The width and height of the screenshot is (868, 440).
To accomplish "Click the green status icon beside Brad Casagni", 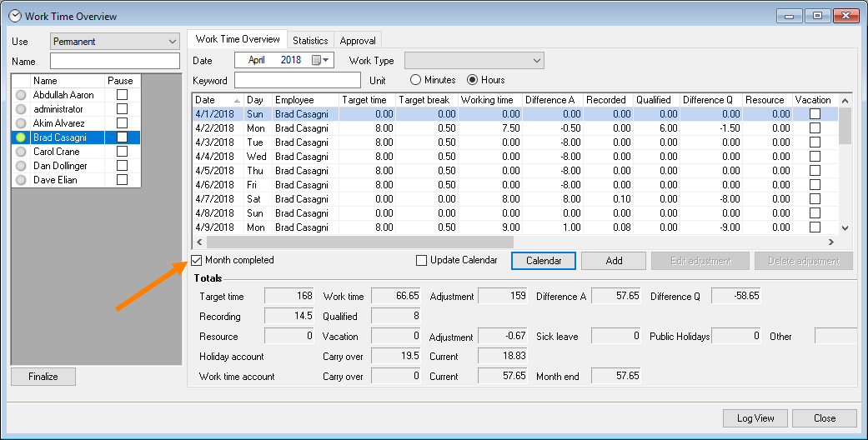I will pos(21,137).
